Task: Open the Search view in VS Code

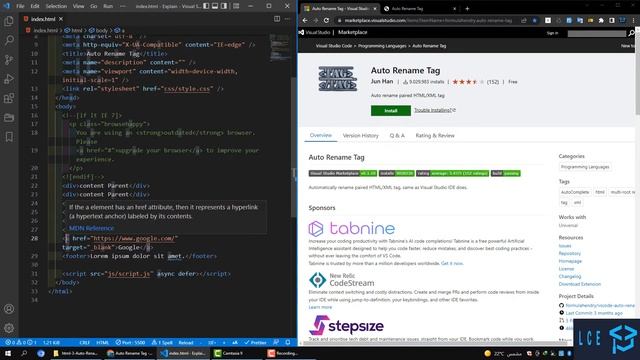Action: tap(9, 40)
